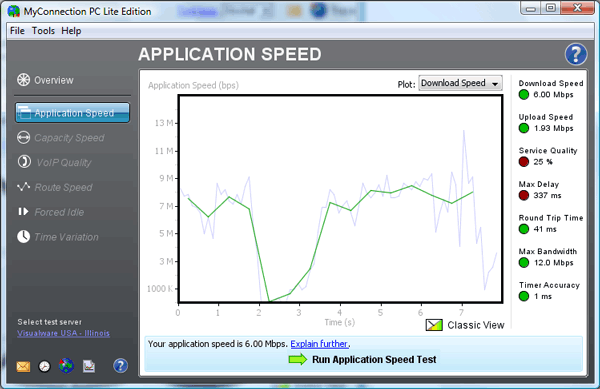600x389 pixels.
Task: Click the envelope email icon
Action: pos(23,366)
